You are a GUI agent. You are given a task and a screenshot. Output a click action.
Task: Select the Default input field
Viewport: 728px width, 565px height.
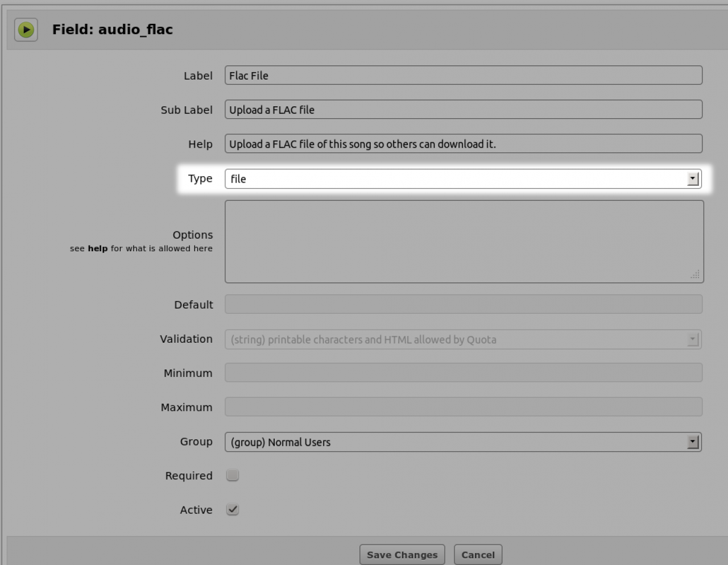click(463, 304)
